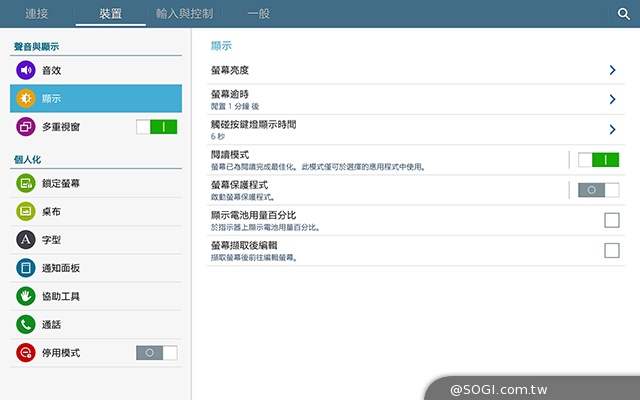Open 協助工具 accessibility hand icon
The image size is (640, 400).
25,296
